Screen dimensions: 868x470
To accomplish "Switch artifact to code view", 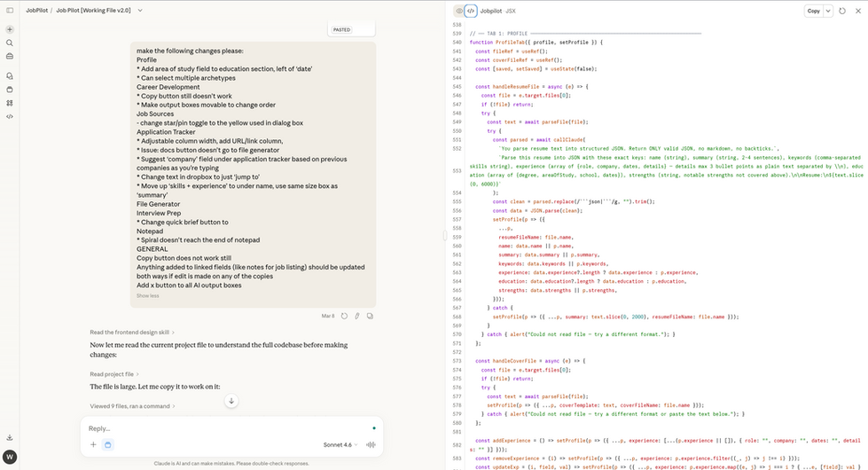I will coord(471,11).
